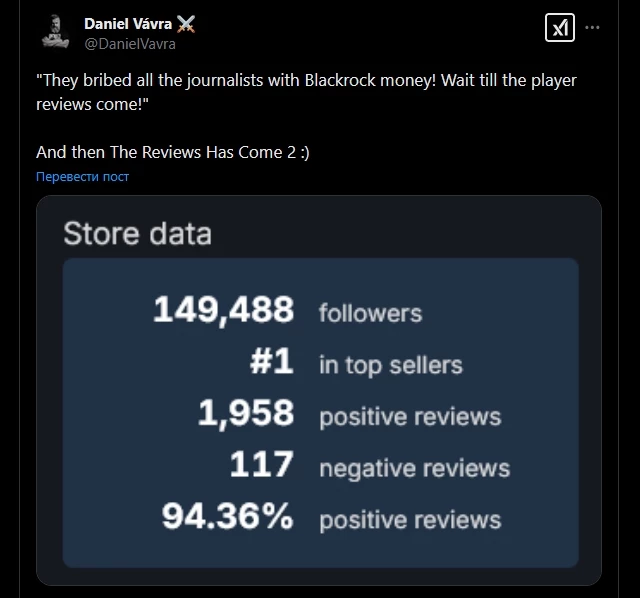The image size is (640, 598).
Task: Click the quoted Blackrock money tweet text
Action: 306,92
